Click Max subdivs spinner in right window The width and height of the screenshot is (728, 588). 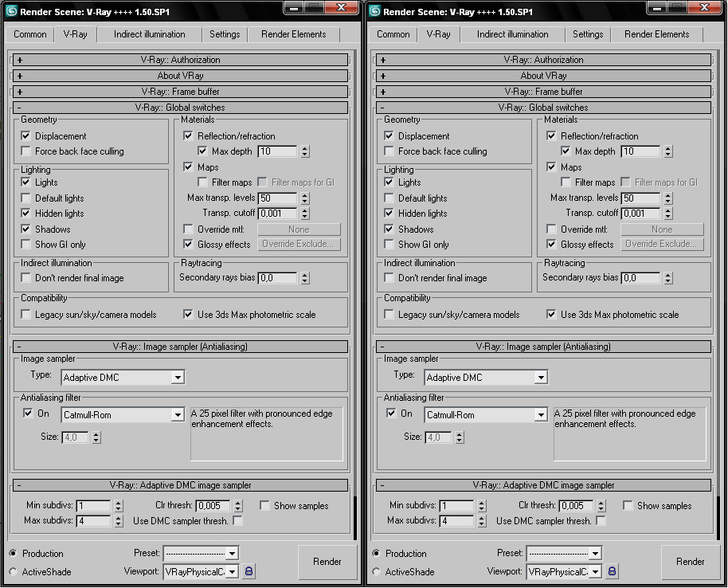pyautogui.click(x=481, y=521)
